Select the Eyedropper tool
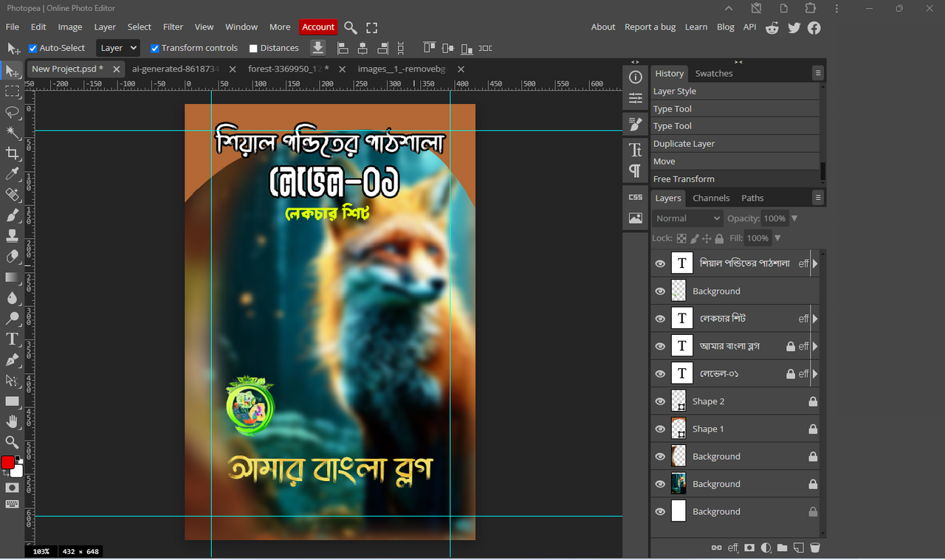 (x=13, y=174)
